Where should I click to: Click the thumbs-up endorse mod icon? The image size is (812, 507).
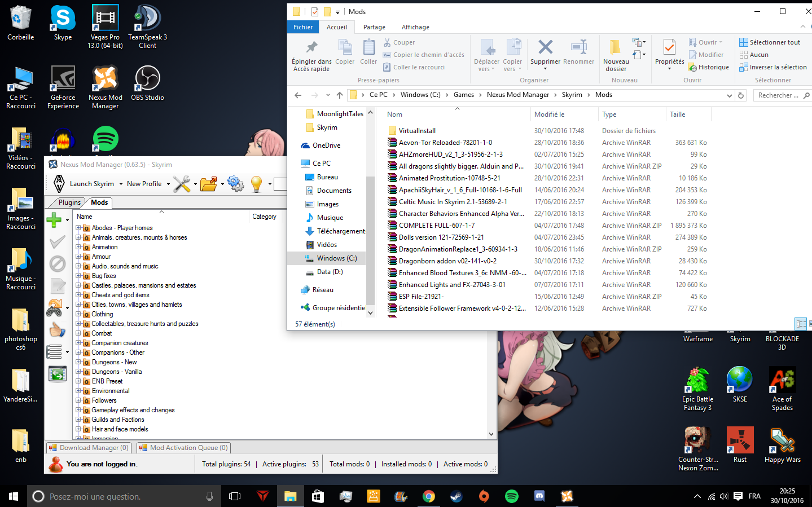pyautogui.click(x=57, y=329)
